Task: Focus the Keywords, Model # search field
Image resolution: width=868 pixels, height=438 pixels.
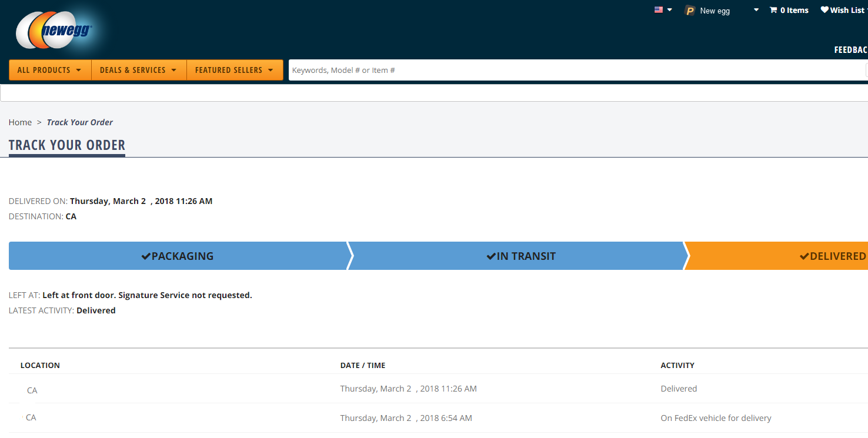Action: point(577,70)
